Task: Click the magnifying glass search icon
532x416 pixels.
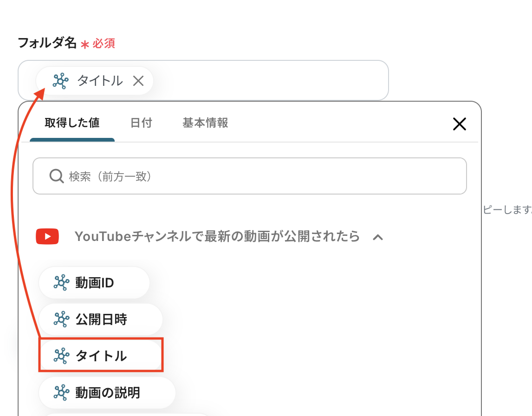Action: coord(57,176)
